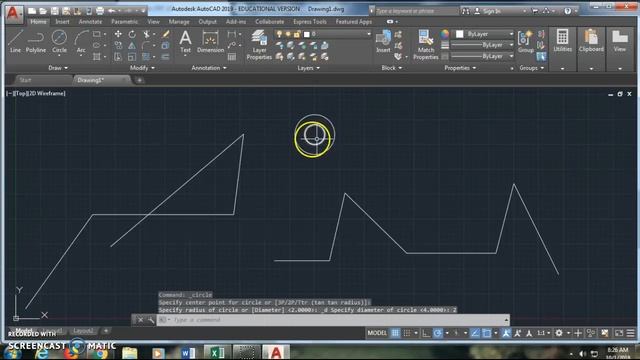This screenshot has height=360, width=640.
Task: Click the object color wheel icon
Action: pos(445,34)
